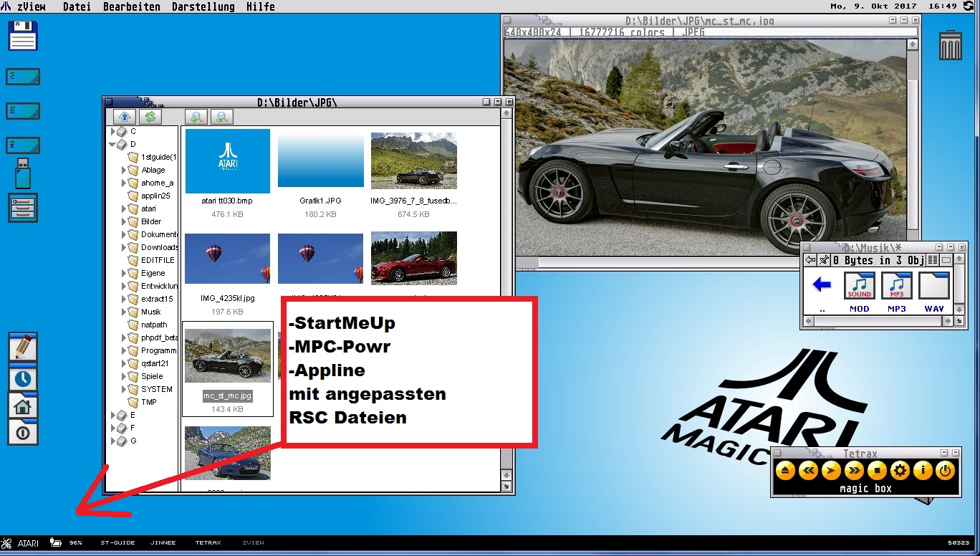Open the Darstellung menu
This screenshot has height=556, width=980.
pos(203,6)
